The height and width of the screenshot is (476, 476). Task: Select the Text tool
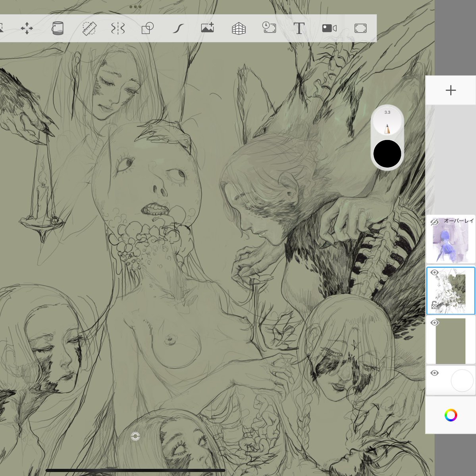pyautogui.click(x=299, y=29)
